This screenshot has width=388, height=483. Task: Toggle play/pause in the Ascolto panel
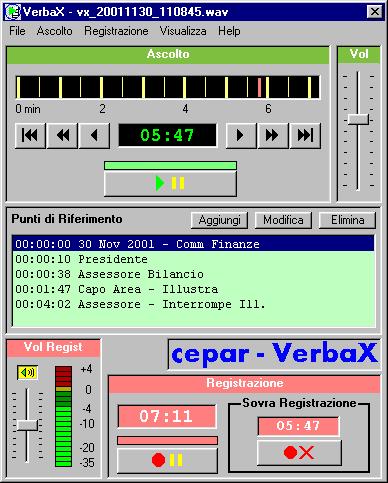[x=170, y=183]
